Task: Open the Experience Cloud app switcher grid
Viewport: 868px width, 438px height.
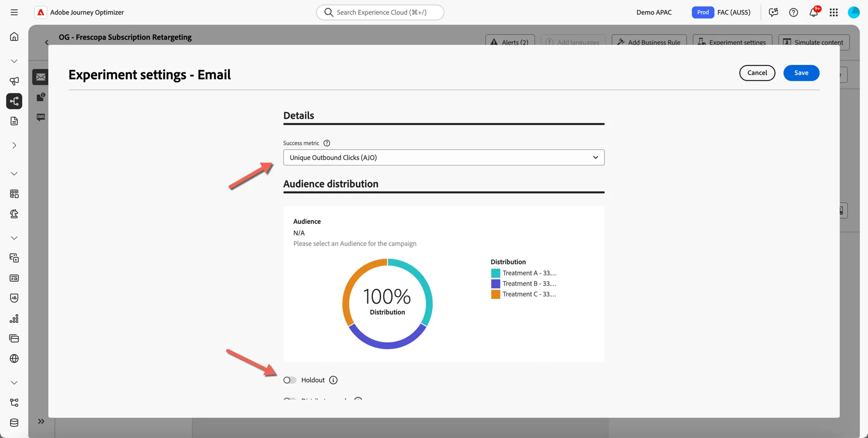Action: tap(834, 13)
